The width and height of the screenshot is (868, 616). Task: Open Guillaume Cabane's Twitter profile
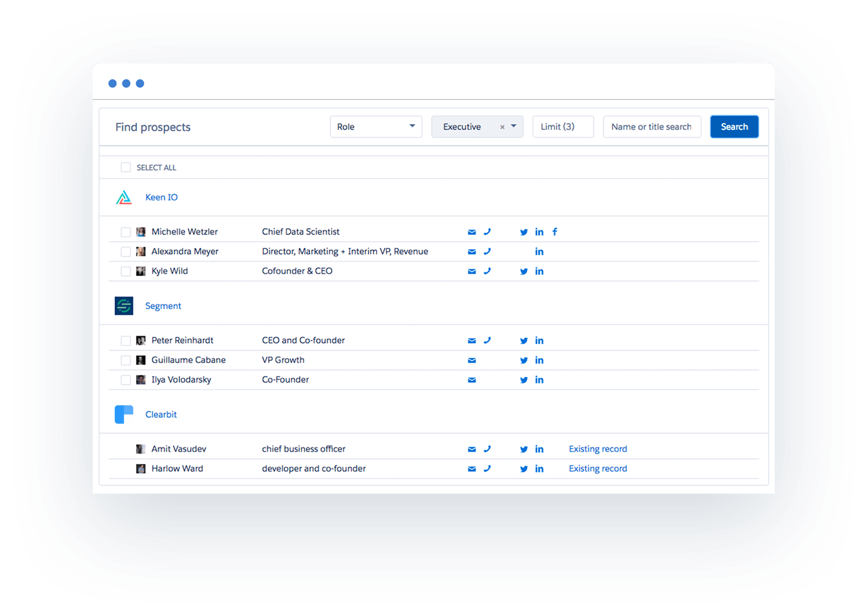(x=523, y=360)
